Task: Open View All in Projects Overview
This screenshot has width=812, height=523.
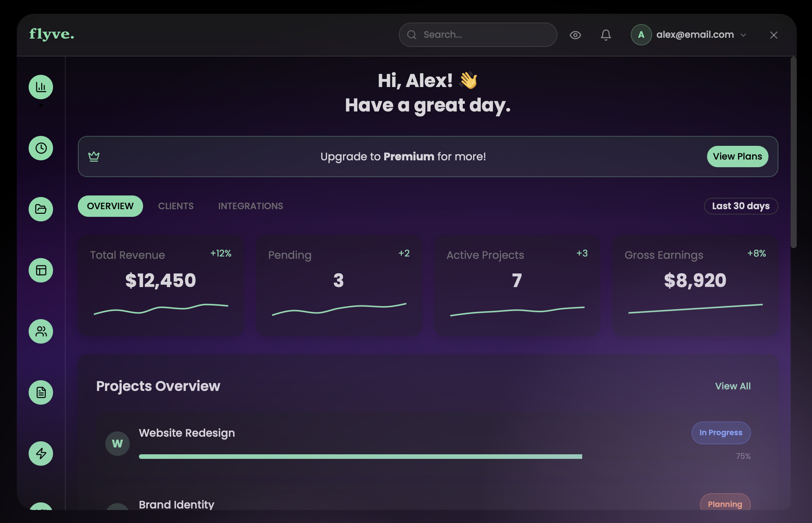Action: [733, 386]
